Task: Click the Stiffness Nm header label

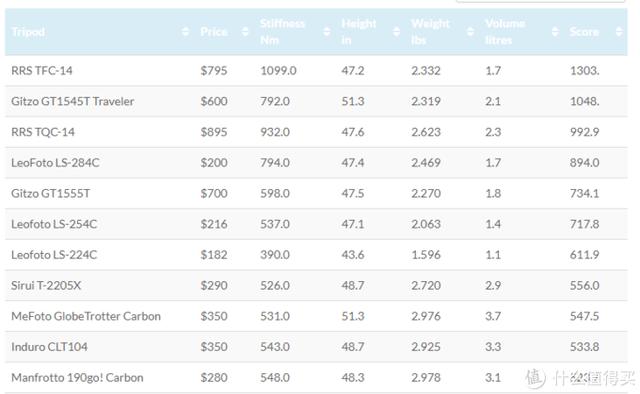Action: pos(282,32)
